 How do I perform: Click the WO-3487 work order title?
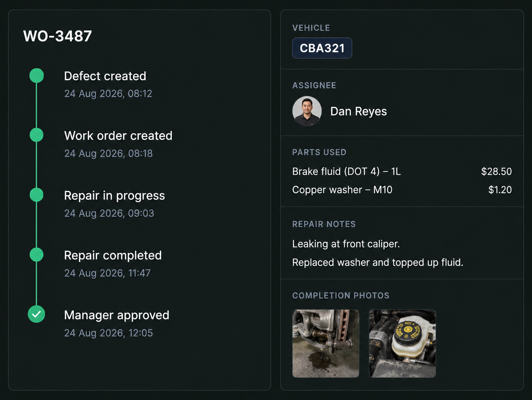[x=57, y=36]
